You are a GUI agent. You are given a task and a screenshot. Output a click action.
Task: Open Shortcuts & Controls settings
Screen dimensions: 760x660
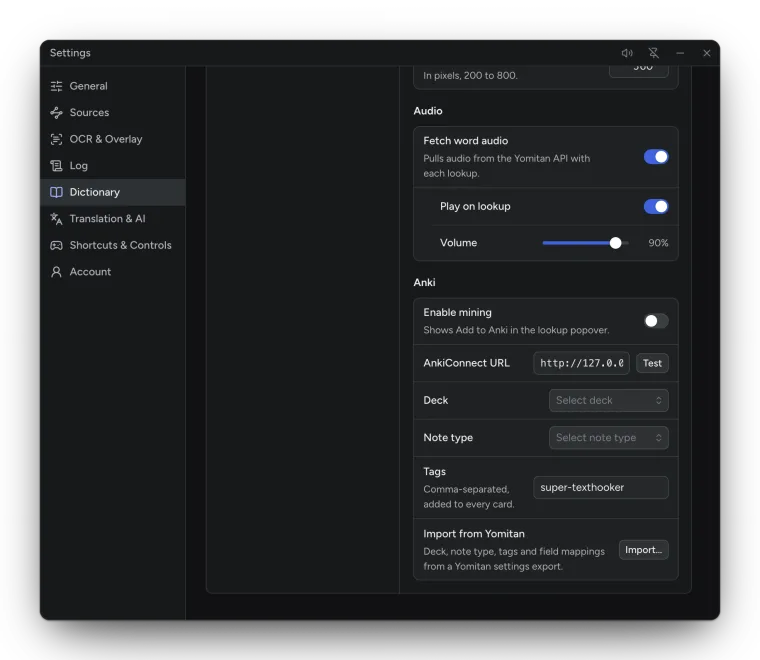(x=113, y=245)
